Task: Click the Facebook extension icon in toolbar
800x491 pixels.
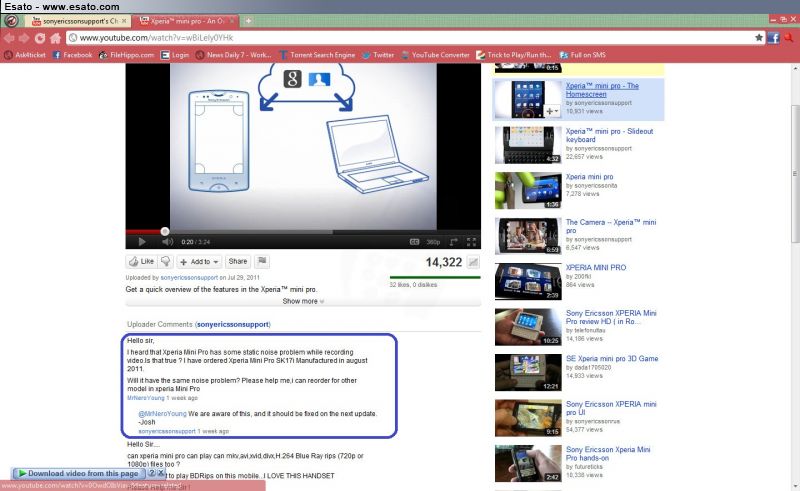Action: point(773,38)
